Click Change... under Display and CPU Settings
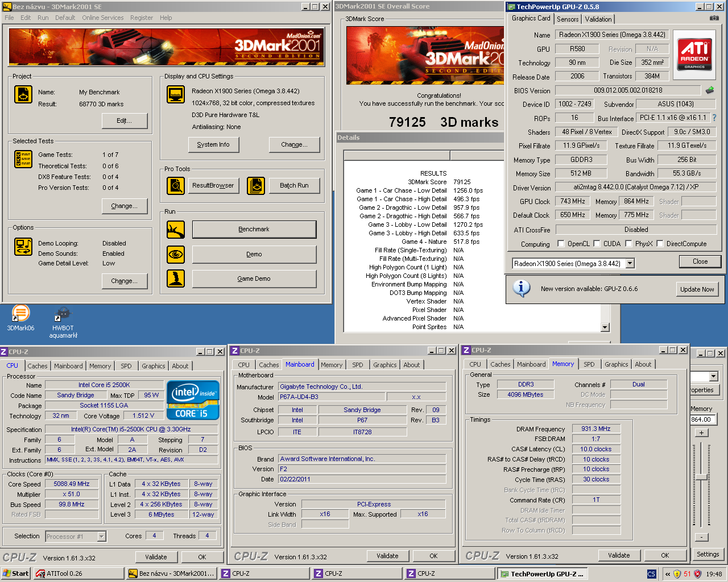Screen dimensions: 728x582 tap(294, 144)
